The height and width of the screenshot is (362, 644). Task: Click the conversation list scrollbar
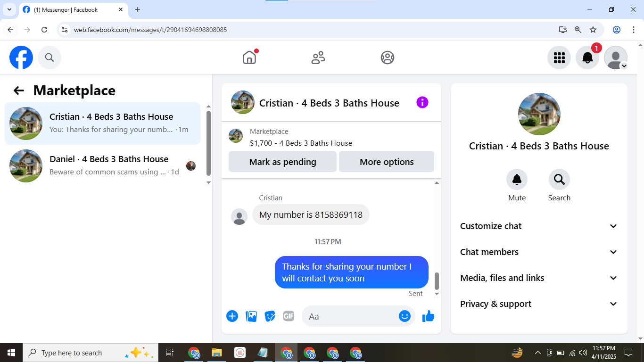click(208, 143)
